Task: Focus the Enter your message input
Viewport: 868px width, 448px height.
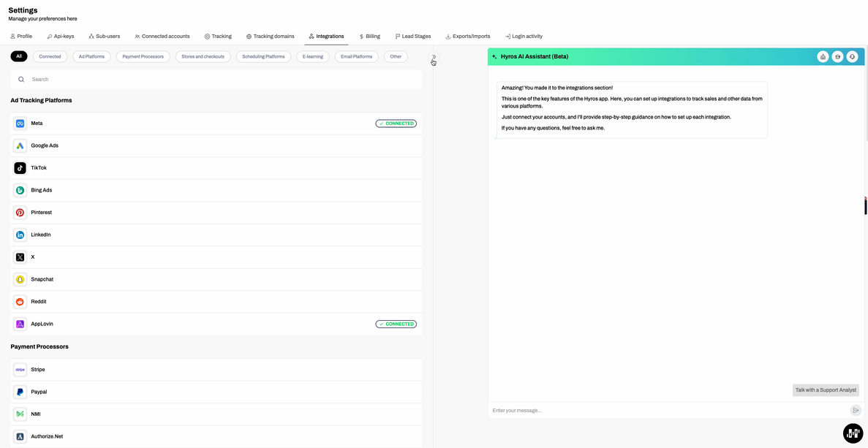Action: (x=667, y=411)
